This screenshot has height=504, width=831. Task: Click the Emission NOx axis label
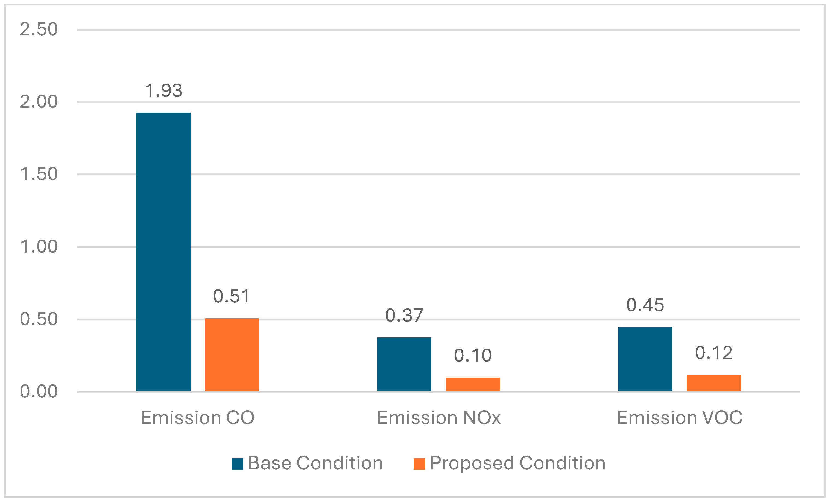pyautogui.click(x=438, y=418)
